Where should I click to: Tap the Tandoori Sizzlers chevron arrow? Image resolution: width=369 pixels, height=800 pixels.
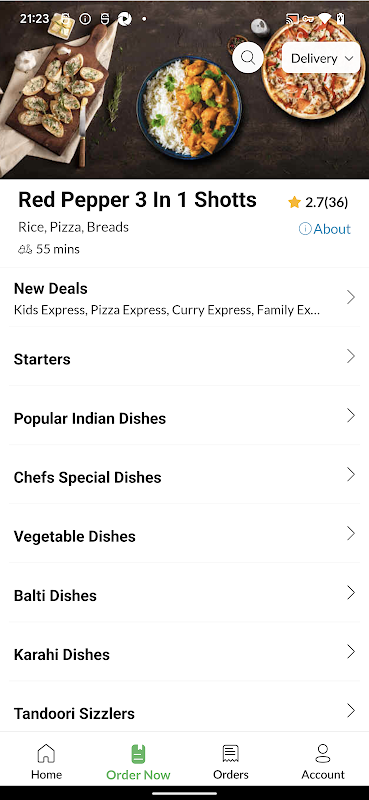tap(351, 710)
